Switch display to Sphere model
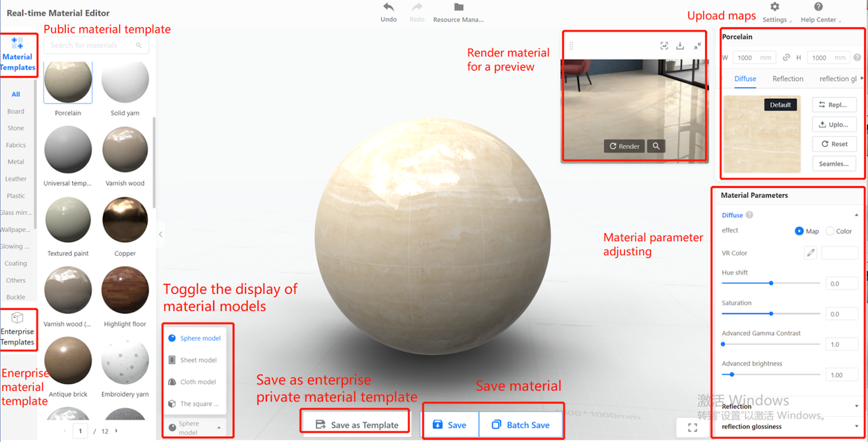 tap(195, 338)
